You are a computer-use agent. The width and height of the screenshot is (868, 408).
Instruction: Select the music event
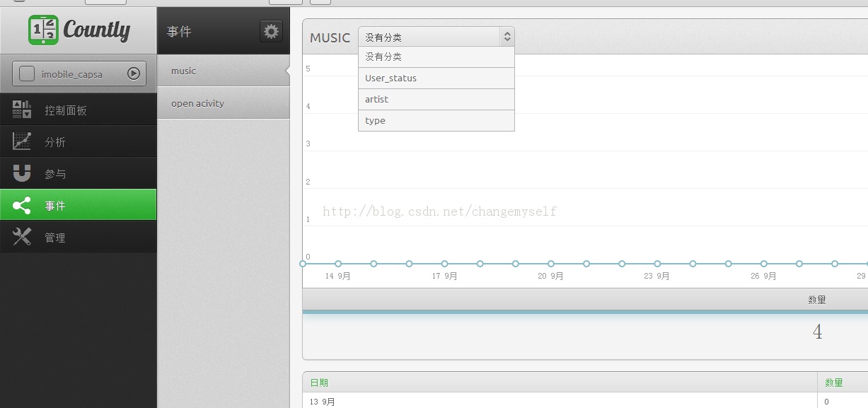tap(224, 71)
